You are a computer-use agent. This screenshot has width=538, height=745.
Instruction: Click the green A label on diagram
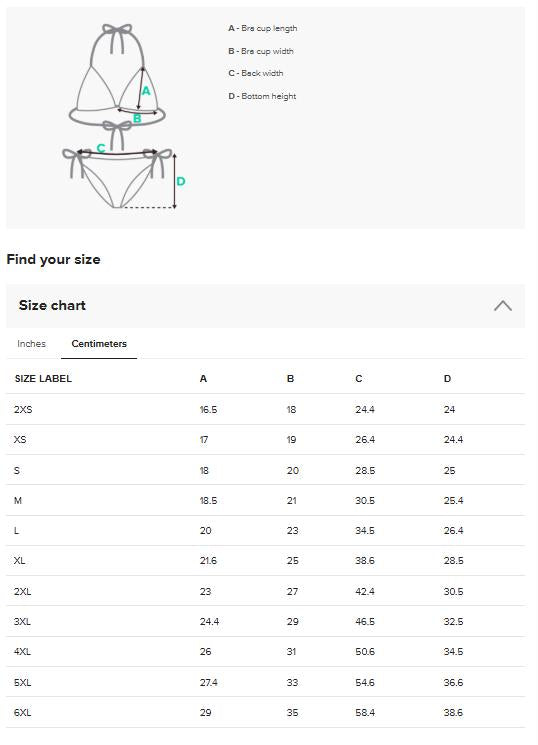tap(146, 91)
